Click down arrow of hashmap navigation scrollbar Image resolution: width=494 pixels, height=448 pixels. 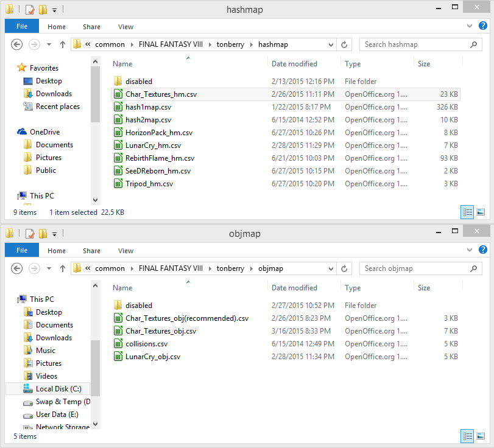click(x=95, y=200)
